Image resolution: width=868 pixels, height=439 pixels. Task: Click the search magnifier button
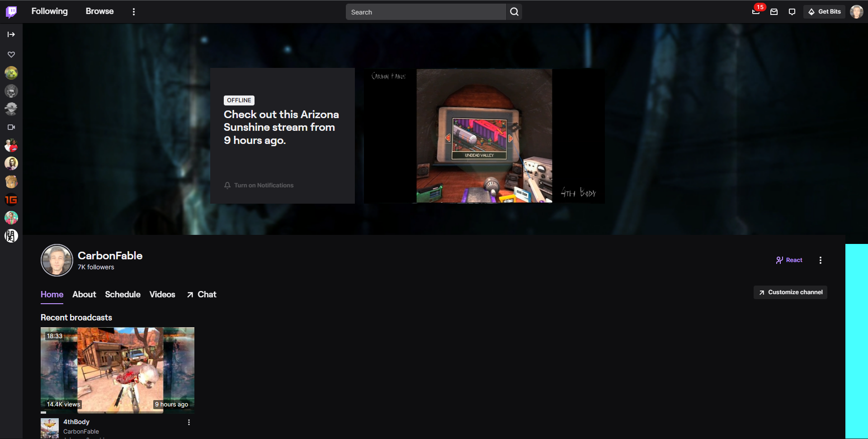click(x=514, y=12)
